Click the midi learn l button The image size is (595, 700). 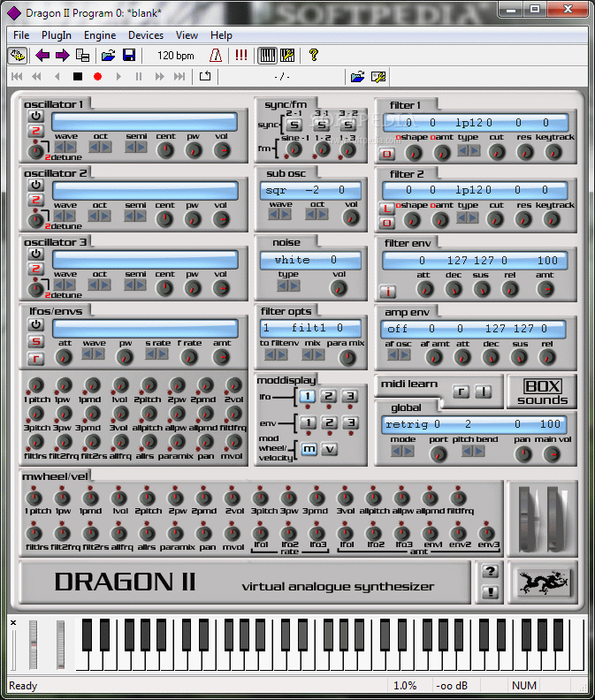point(483,392)
